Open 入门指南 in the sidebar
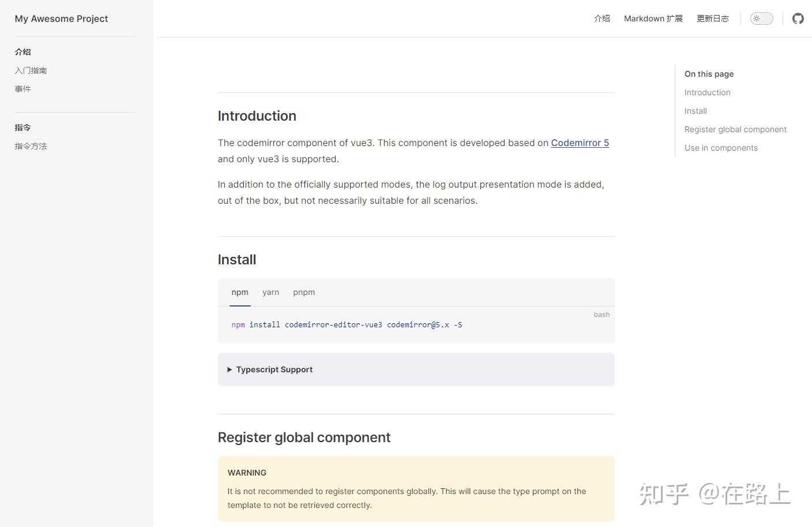This screenshot has height=527, width=812. (x=31, y=70)
